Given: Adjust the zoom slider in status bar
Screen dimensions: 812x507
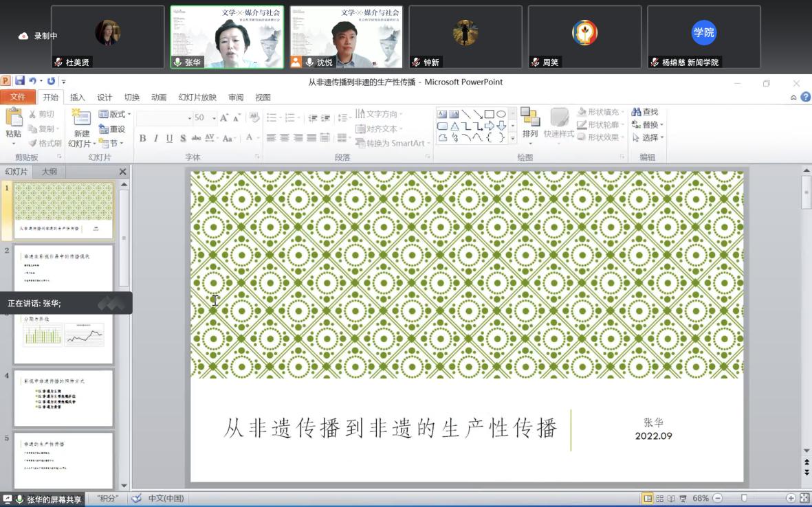Looking at the screenshot, I should [744, 498].
